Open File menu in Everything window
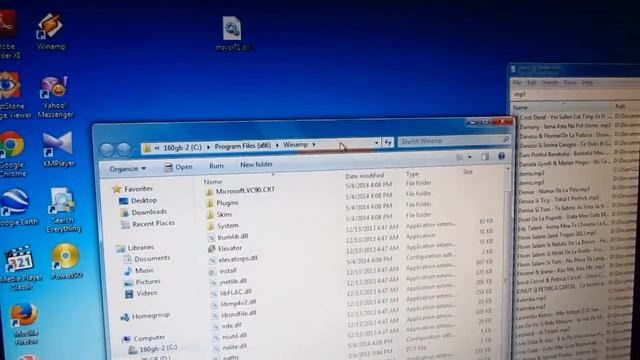640x360 pixels. pyautogui.click(x=517, y=83)
